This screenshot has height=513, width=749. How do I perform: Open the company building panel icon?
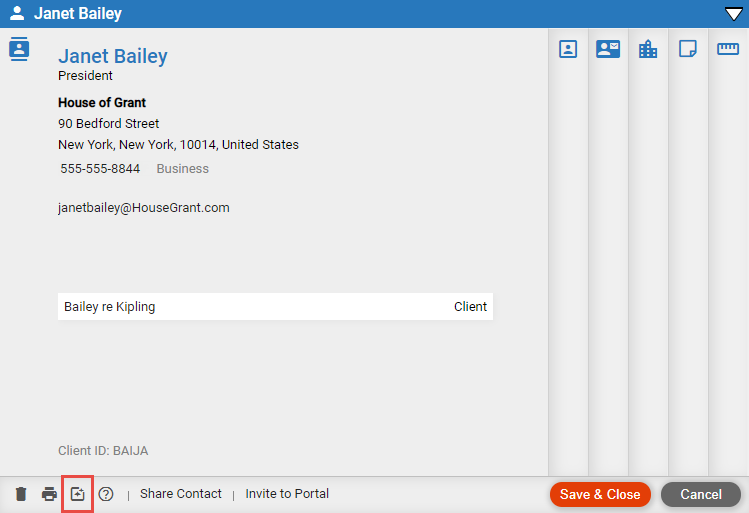(648, 49)
